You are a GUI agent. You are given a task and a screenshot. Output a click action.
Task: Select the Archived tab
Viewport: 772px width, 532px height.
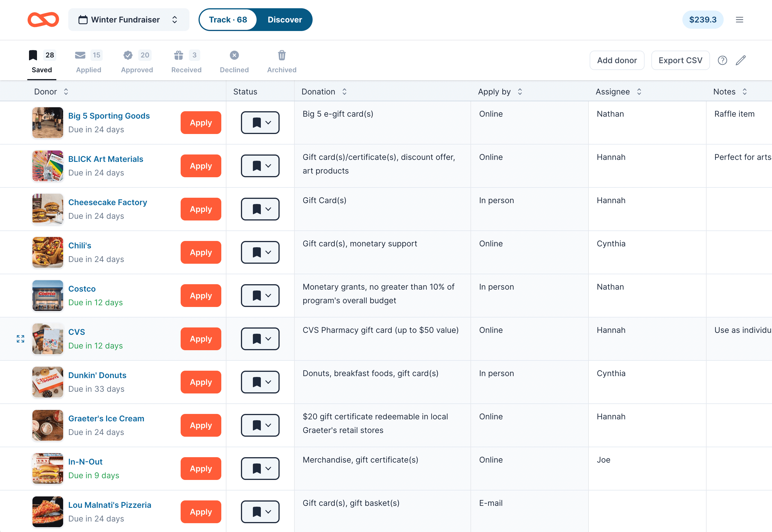(x=282, y=62)
